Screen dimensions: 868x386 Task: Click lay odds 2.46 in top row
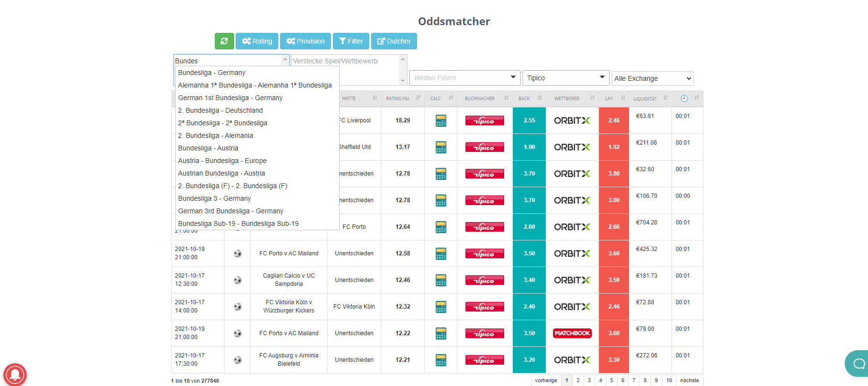614,120
